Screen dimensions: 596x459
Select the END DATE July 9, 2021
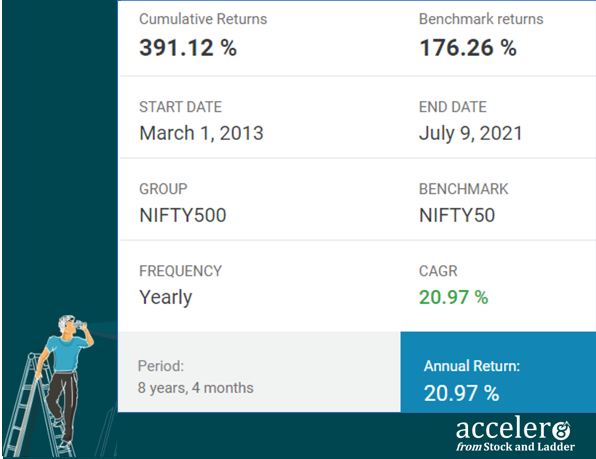pyautogui.click(x=471, y=133)
